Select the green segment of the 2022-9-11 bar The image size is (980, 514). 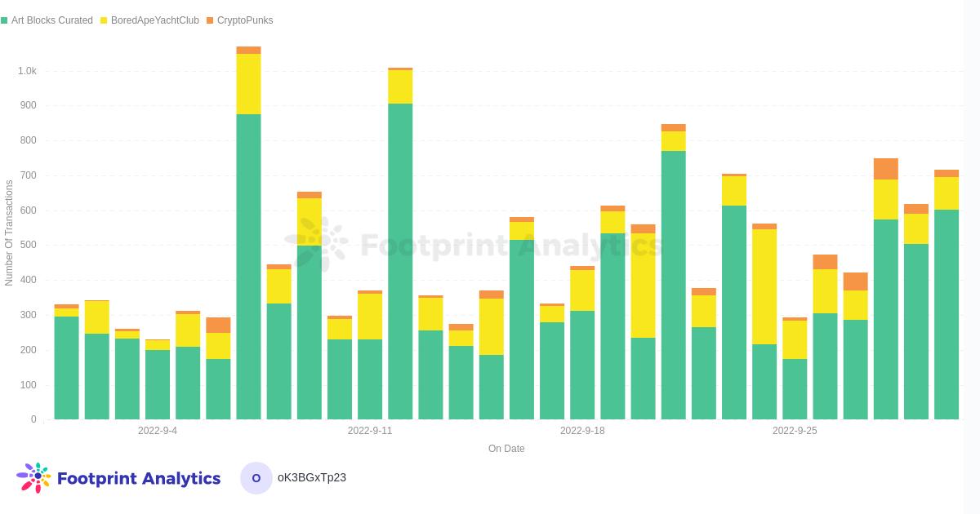tap(370, 379)
